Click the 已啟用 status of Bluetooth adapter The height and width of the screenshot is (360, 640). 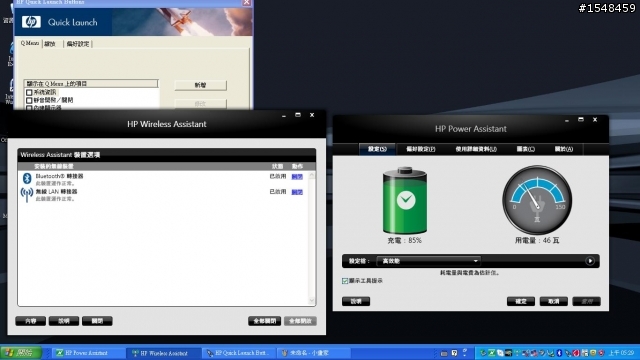coord(278,176)
